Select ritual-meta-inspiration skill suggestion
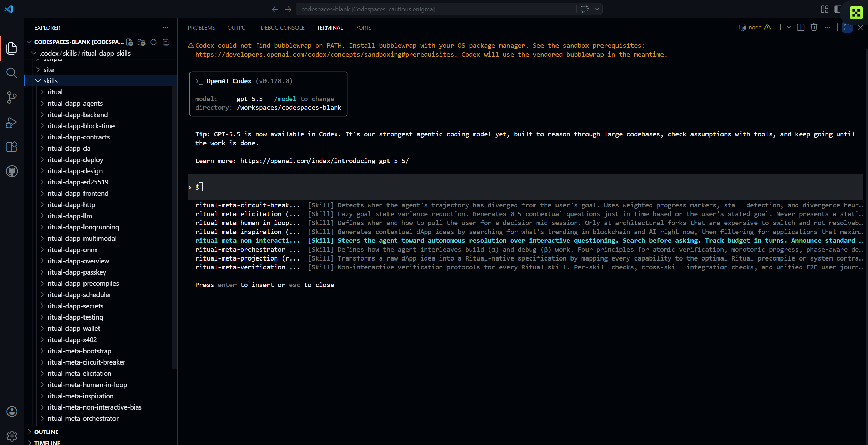Viewport: 868px width, 445px height. tap(528, 232)
